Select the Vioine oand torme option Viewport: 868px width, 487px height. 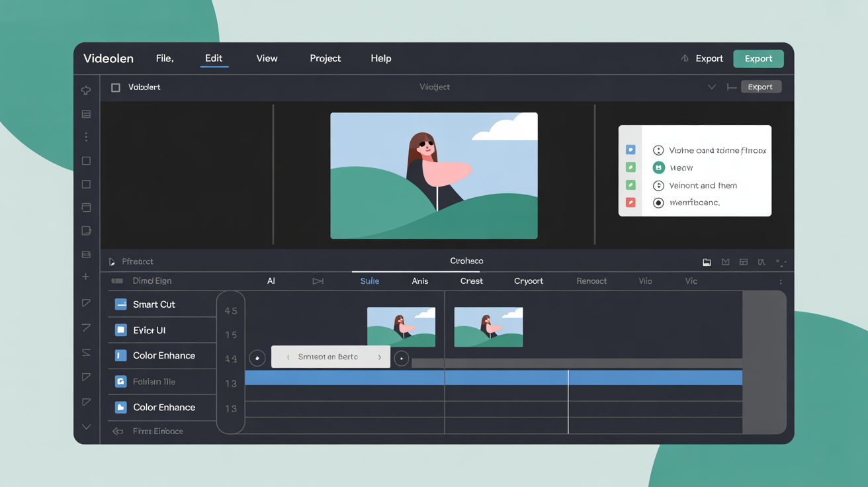click(x=709, y=150)
